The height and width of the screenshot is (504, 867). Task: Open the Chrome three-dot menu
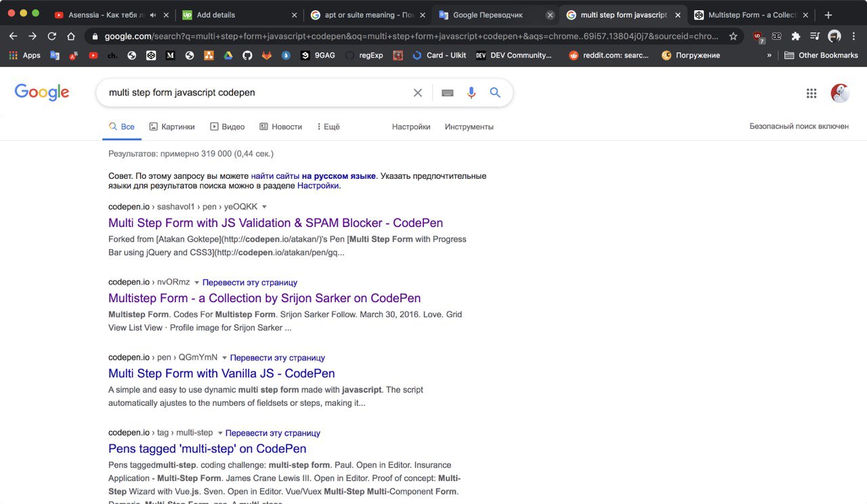click(853, 36)
